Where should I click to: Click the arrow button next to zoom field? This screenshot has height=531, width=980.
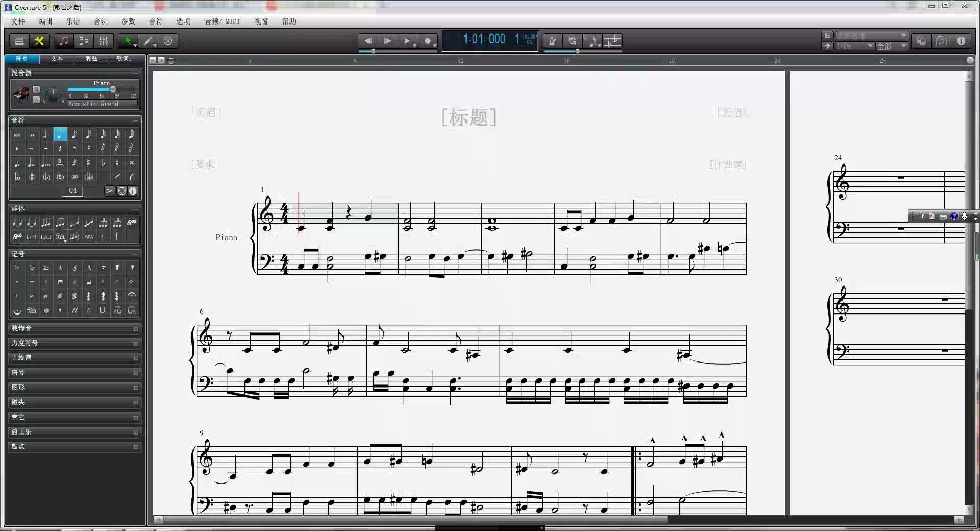tap(827, 46)
